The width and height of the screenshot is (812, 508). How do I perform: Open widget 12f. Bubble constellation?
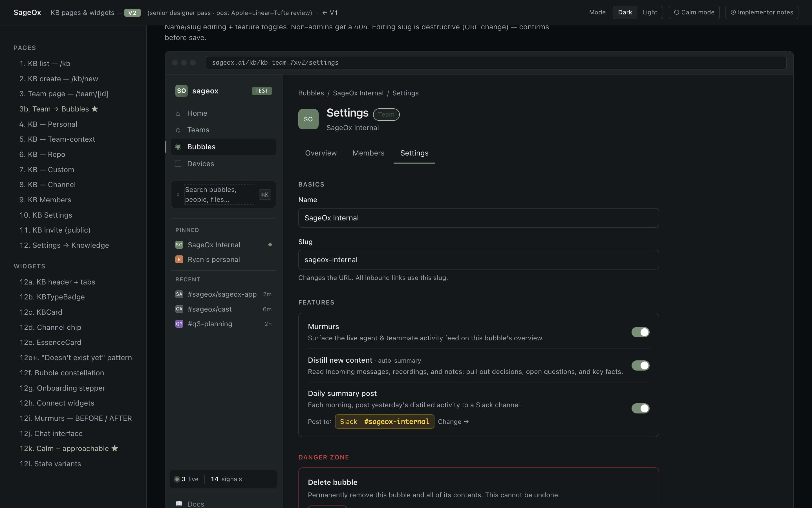[62, 373]
